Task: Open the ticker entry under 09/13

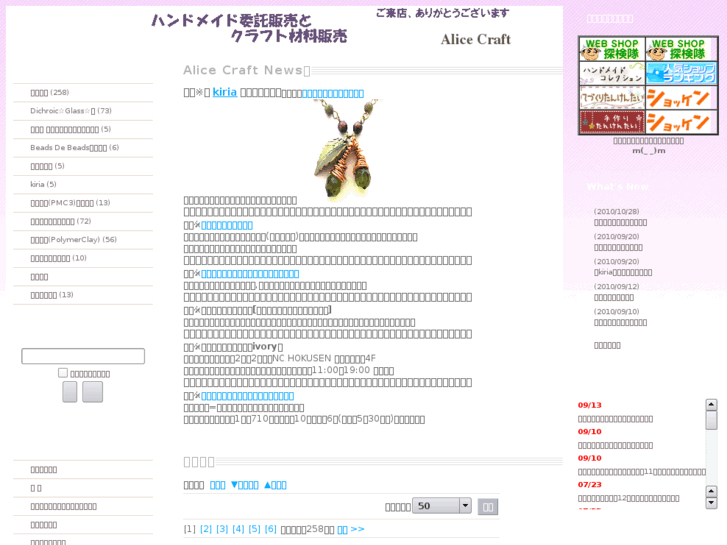Action: click(x=615, y=419)
